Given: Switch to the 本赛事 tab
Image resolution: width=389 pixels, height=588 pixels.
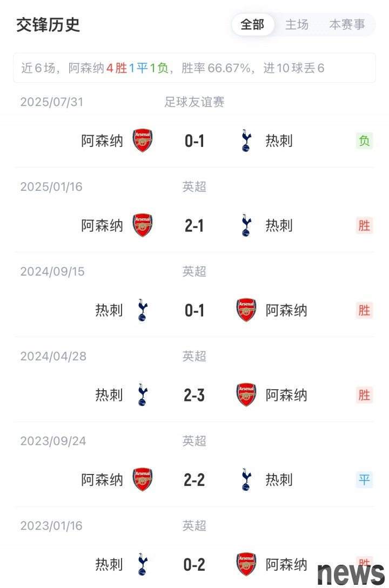Looking at the screenshot, I should point(347,25).
